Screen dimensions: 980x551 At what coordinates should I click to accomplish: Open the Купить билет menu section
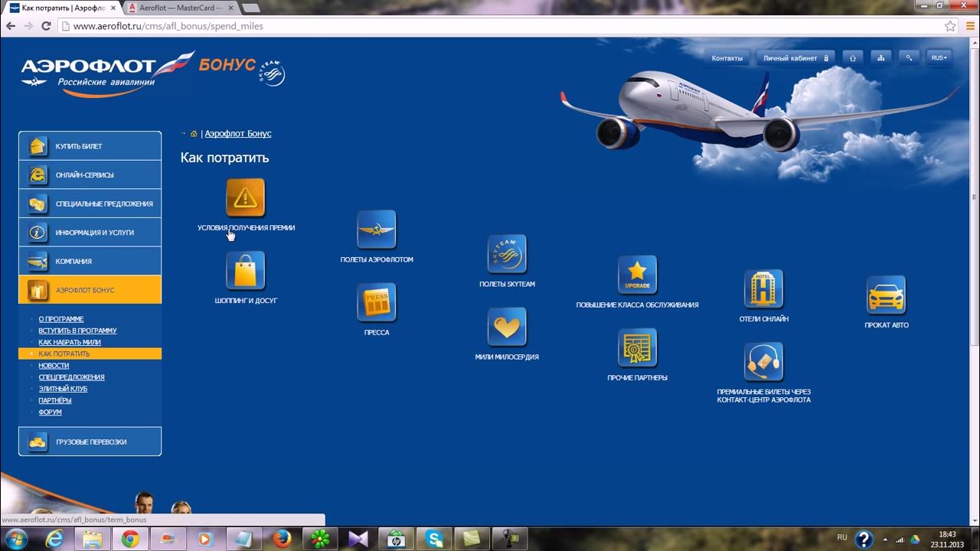90,146
